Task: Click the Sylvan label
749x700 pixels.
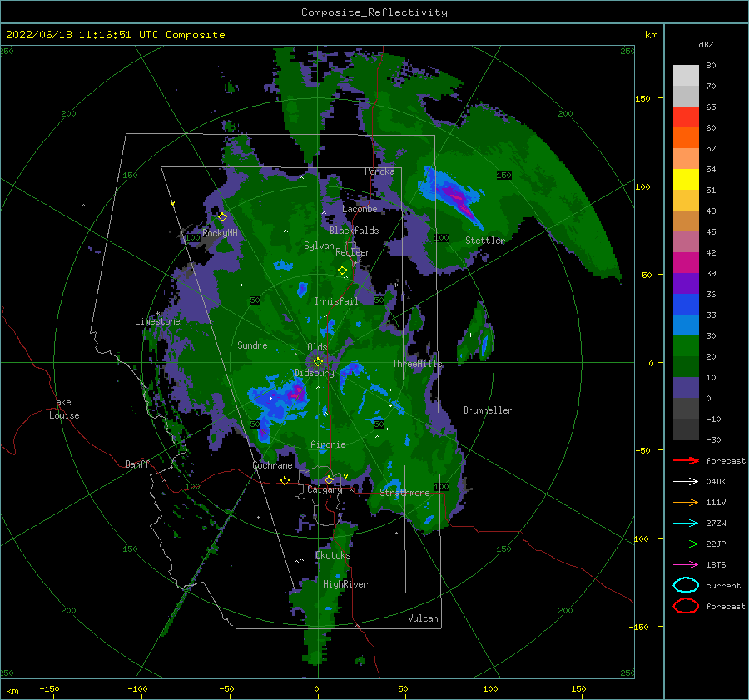Action: point(319,246)
